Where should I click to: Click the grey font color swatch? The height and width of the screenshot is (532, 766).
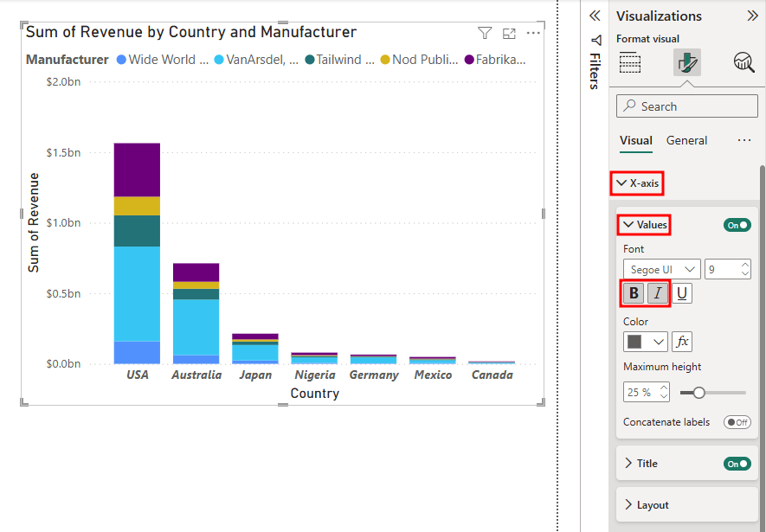pyautogui.click(x=634, y=342)
